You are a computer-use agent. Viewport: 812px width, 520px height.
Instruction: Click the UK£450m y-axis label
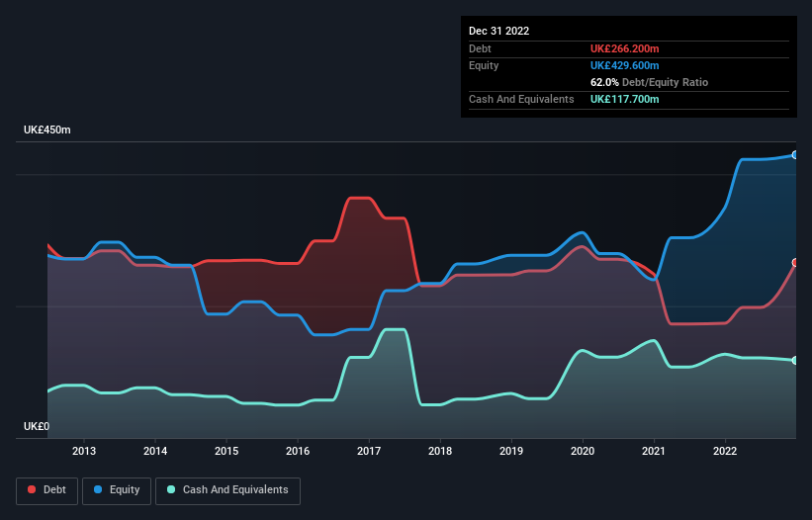click(47, 130)
